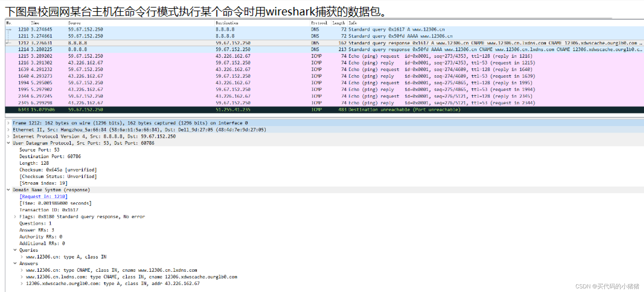
Task: Click the Authority RRs: 0 field
Action: (41, 237)
